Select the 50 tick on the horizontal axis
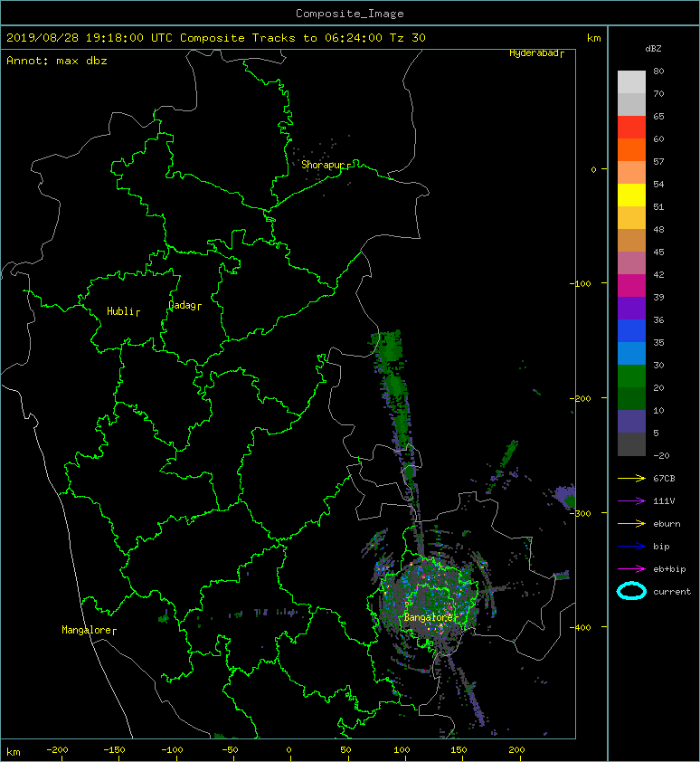The width and height of the screenshot is (700, 762). coord(345,750)
